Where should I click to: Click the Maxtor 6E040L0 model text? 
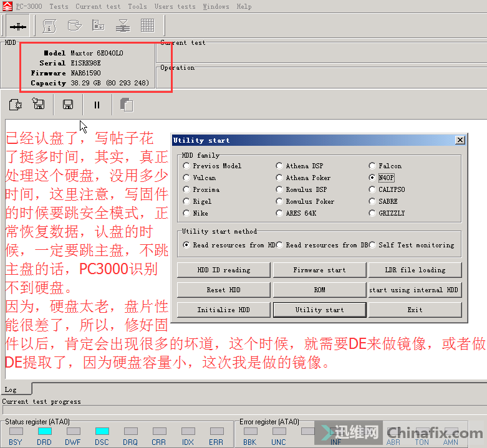[97, 53]
